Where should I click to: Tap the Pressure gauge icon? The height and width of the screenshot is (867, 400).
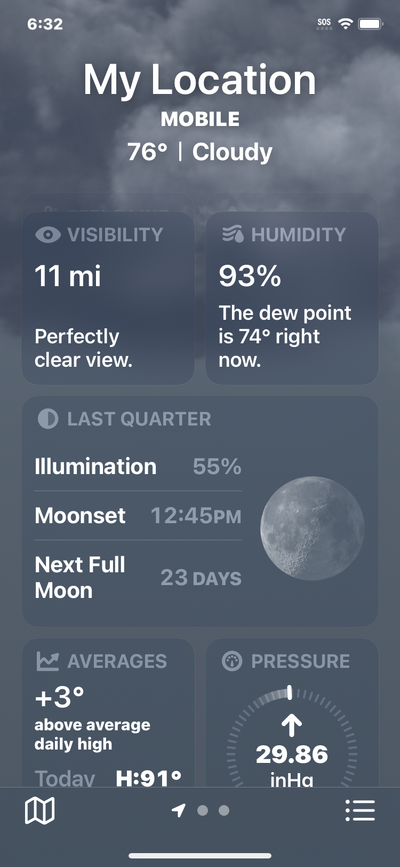click(x=232, y=661)
